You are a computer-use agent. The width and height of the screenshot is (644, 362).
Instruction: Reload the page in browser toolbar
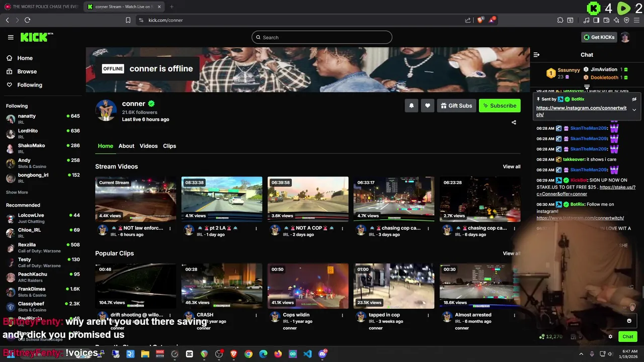click(x=27, y=20)
